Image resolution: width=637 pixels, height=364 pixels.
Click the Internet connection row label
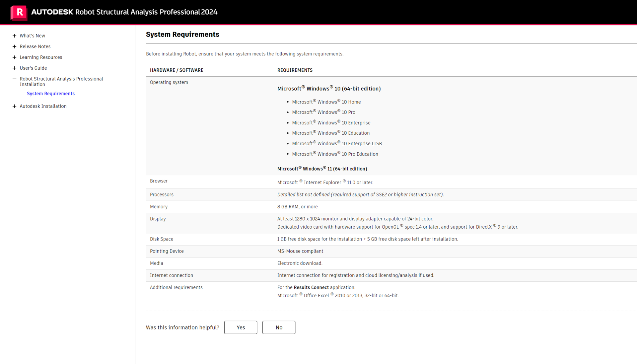point(172,275)
